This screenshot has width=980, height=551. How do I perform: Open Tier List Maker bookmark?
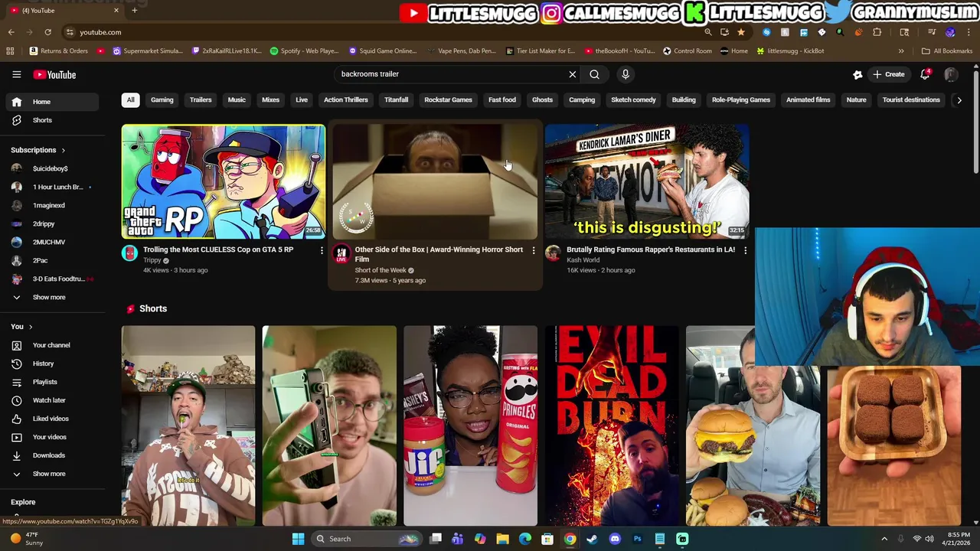[x=541, y=51]
